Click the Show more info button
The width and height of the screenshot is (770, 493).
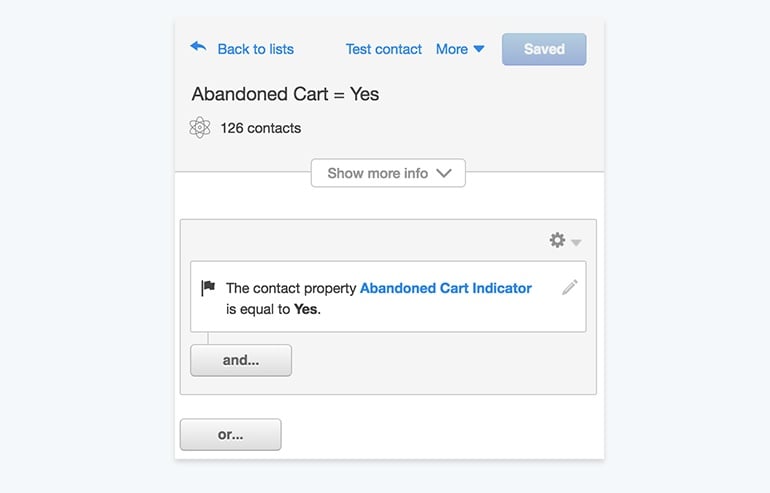click(388, 173)
